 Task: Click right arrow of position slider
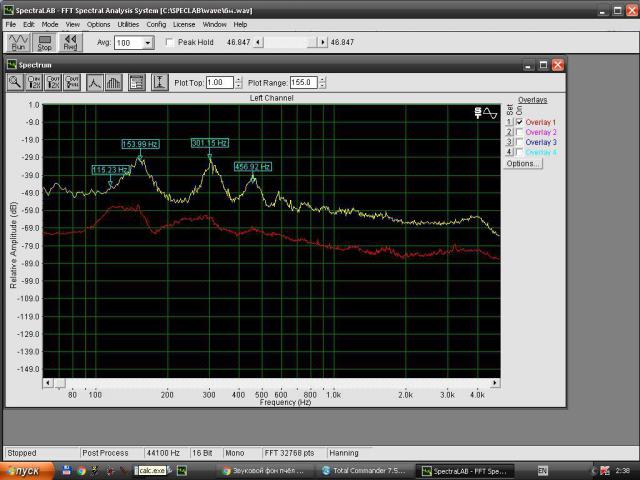[323, 42]
